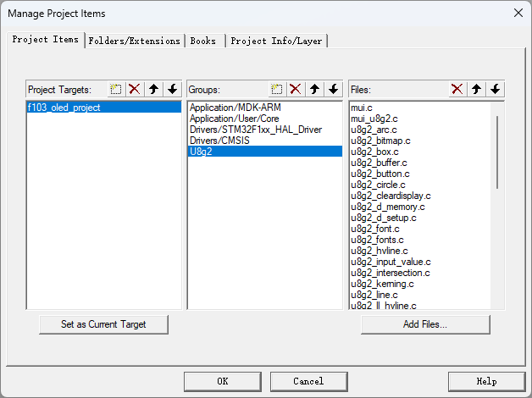
Task: Delete the selected Group
Action: [296, 90]
